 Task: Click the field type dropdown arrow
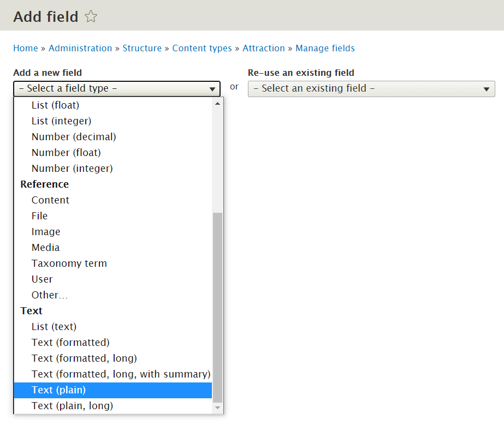click(212, 88)
